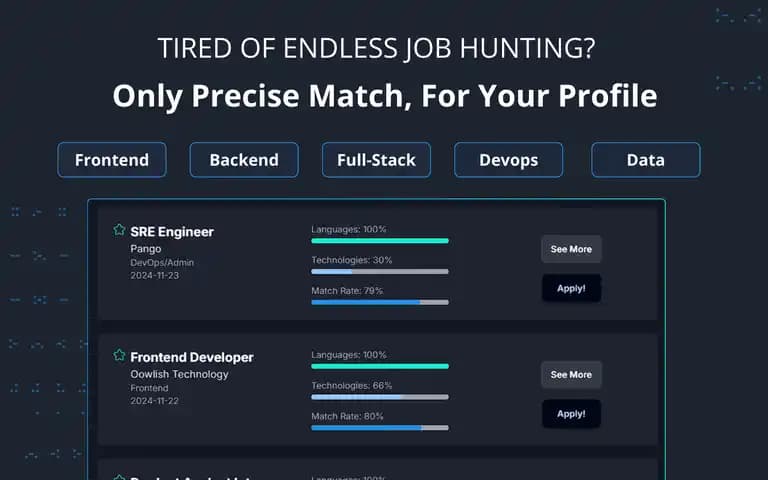
Task: Click SRE Engineer Languages 100% progress bar
Action: click(x=380, y=240)
